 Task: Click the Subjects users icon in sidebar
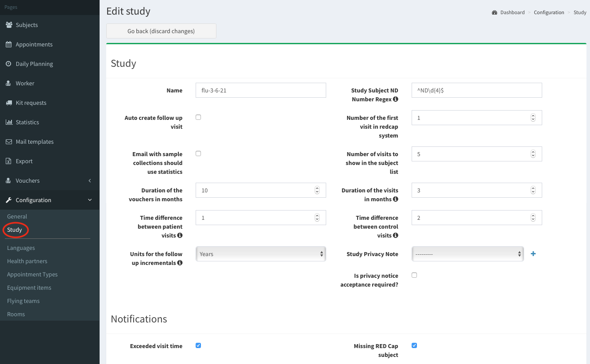pos(9,25)
